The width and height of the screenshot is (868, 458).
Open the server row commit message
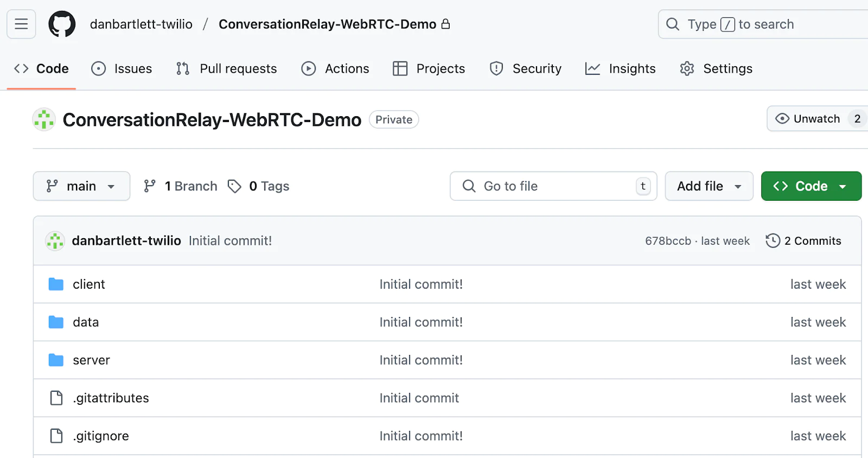point(421,360)
